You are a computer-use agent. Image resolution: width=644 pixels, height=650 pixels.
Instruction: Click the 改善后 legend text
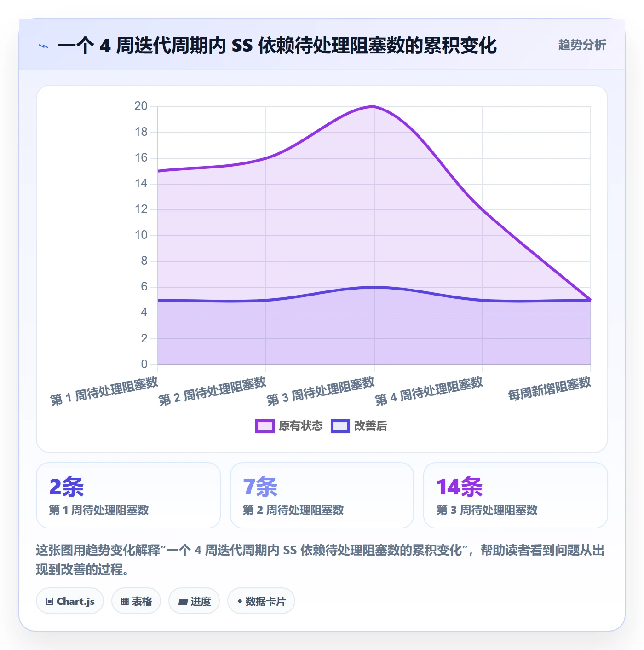click(371, 426)
